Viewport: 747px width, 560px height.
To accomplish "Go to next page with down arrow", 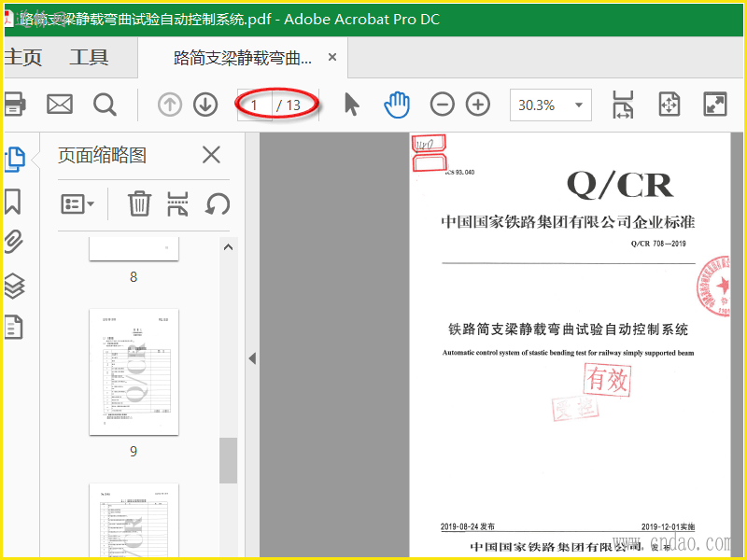I will [x=205, y=105].
